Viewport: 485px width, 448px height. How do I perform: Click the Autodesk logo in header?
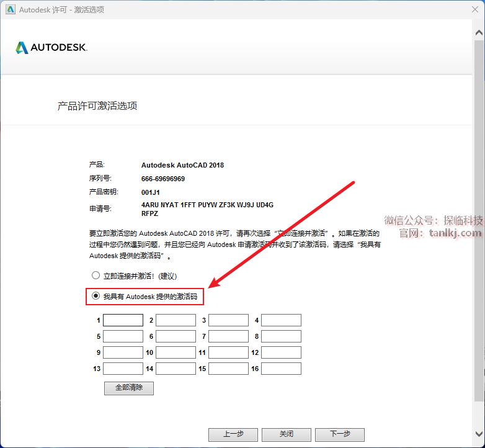click(51, 47)
